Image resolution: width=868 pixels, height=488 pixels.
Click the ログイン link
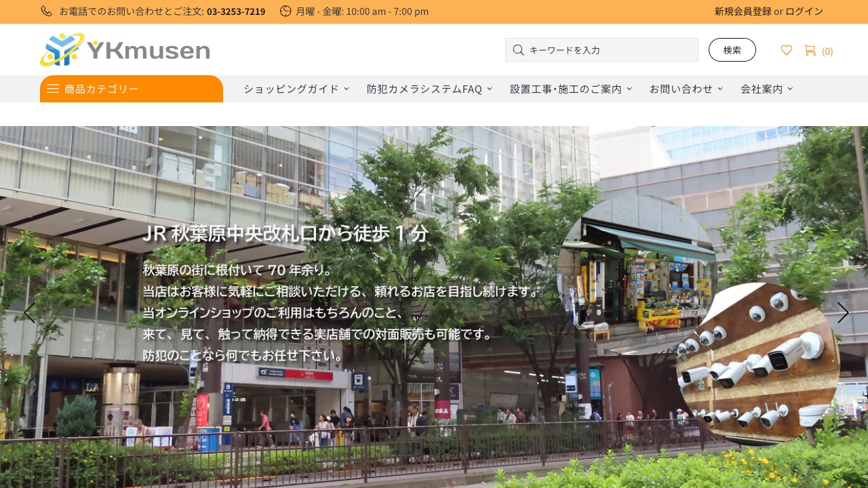click(804, 11)
